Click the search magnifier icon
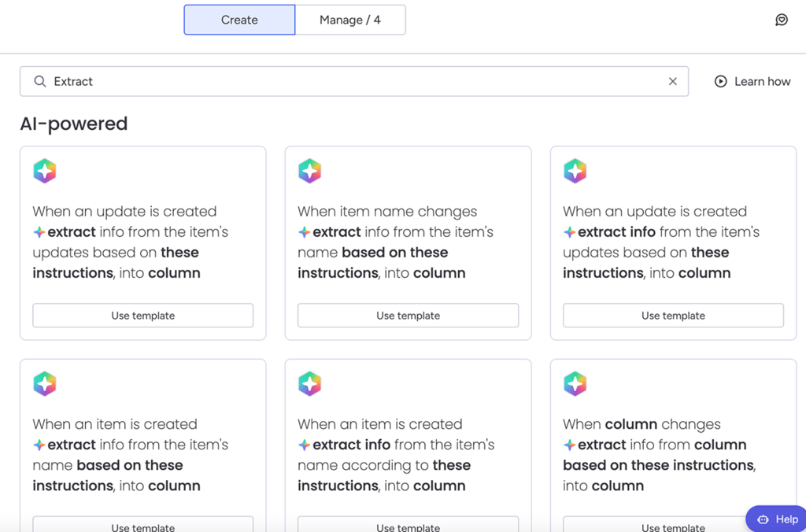Screen dimensions: 806x532 point(39,81)
